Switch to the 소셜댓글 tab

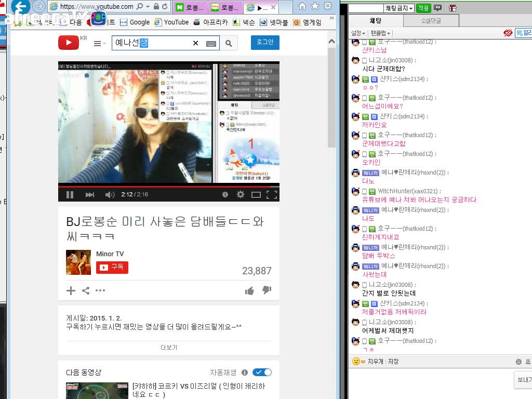coord(430,20)
